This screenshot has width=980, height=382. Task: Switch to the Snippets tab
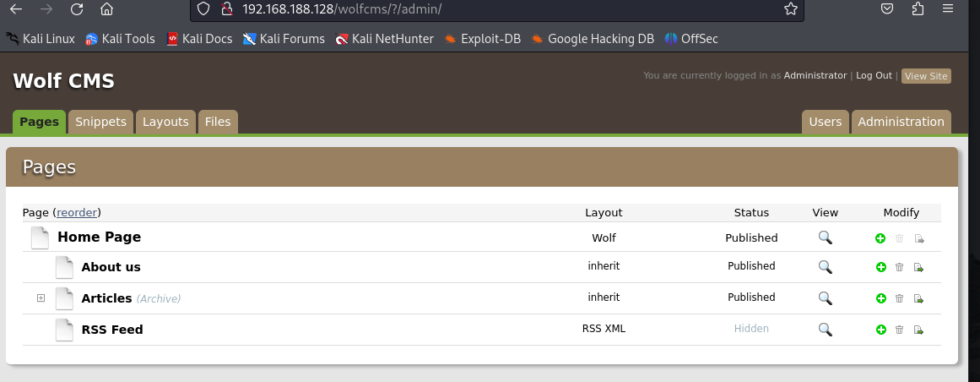click(100, 122)
